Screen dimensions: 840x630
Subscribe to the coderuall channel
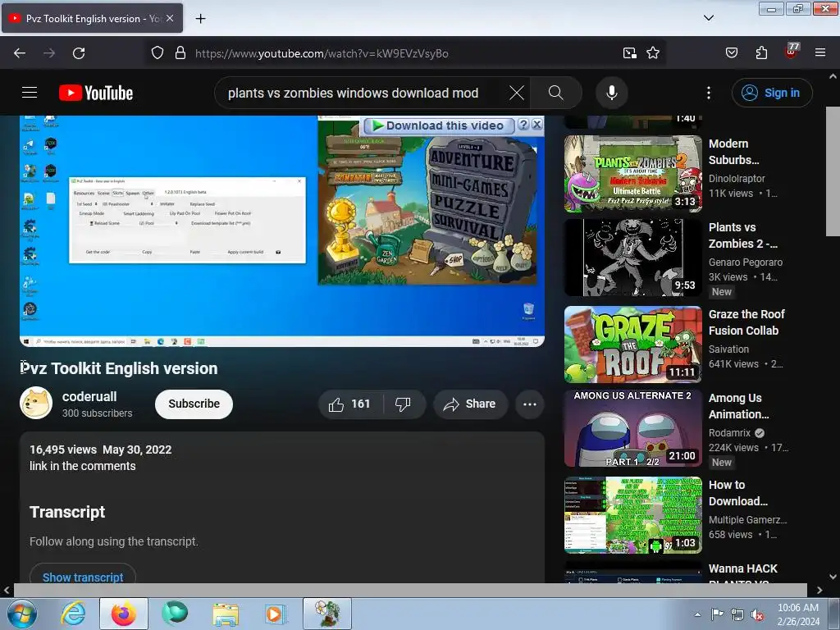pyautogui.click(x=194, y=404)
